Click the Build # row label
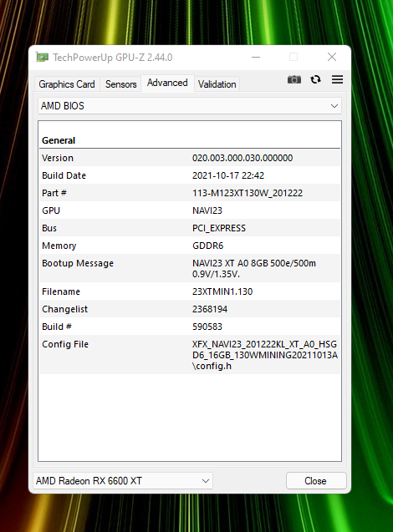Viewport: 393px width, 532px height. coord(57,327)
